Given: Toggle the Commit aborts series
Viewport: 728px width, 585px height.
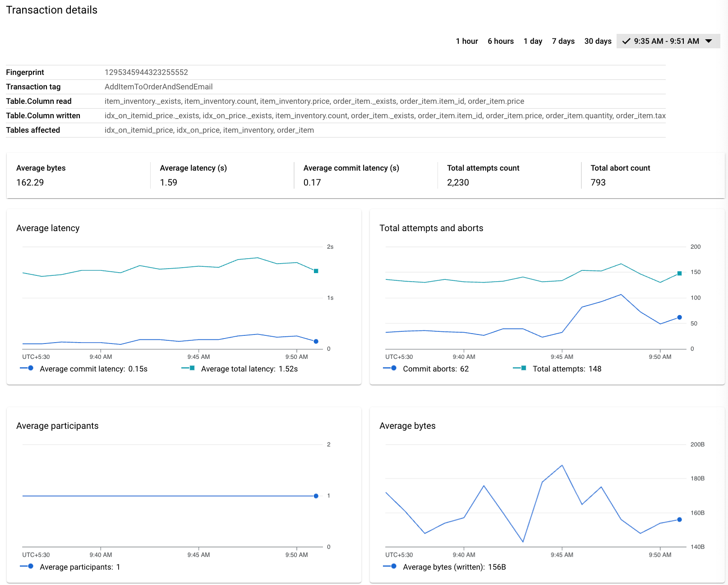Looking at the screenshot, I should 435,368.
